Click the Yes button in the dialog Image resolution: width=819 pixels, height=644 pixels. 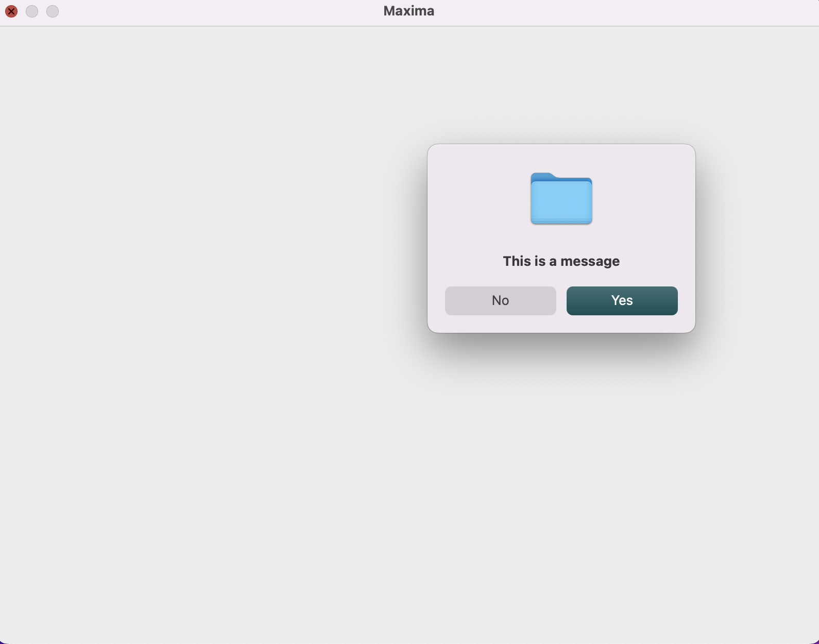tap(622, 300)
